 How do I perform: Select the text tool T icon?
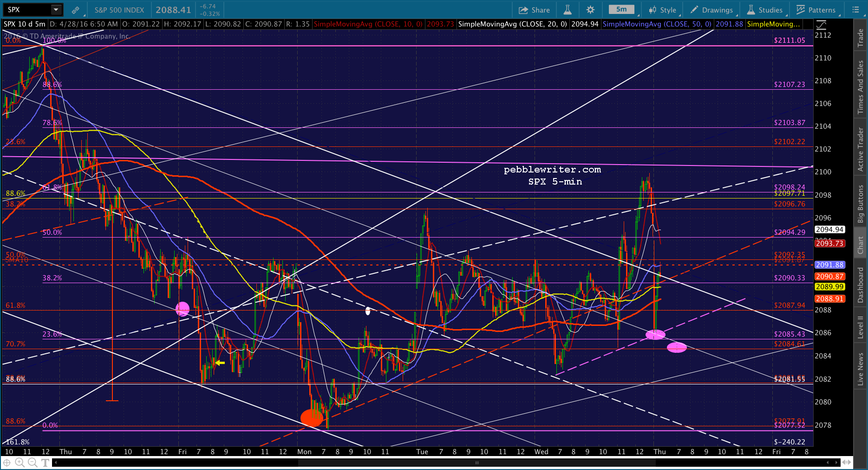45,462
